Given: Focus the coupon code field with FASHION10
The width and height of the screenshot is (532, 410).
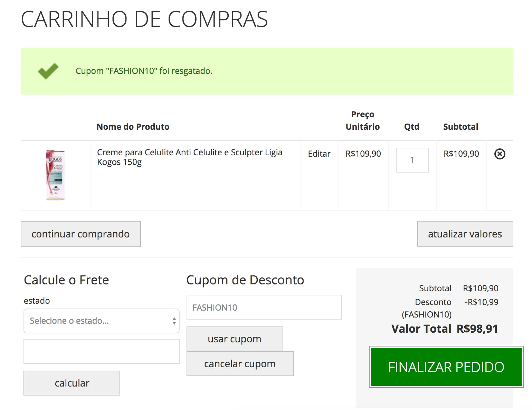Looking at the screenshot, I should pos(264,307).
